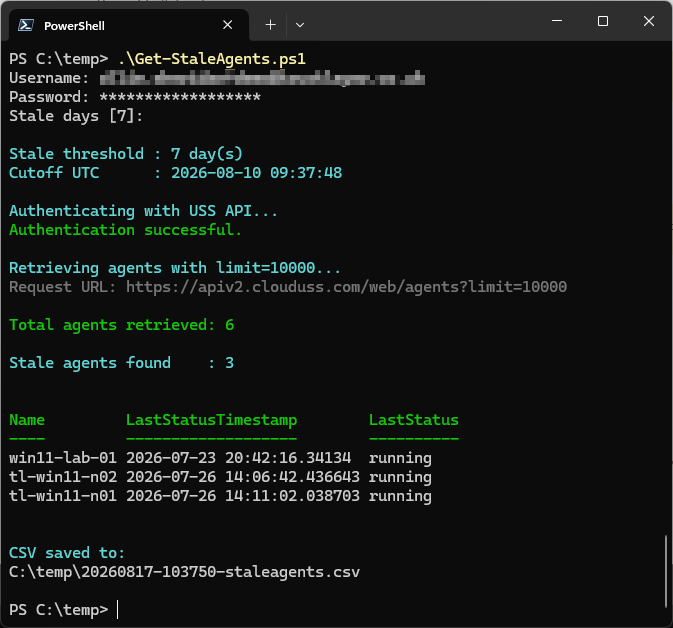Click 'Stale threshold : 7 day(s)' line

pos(126,154)
